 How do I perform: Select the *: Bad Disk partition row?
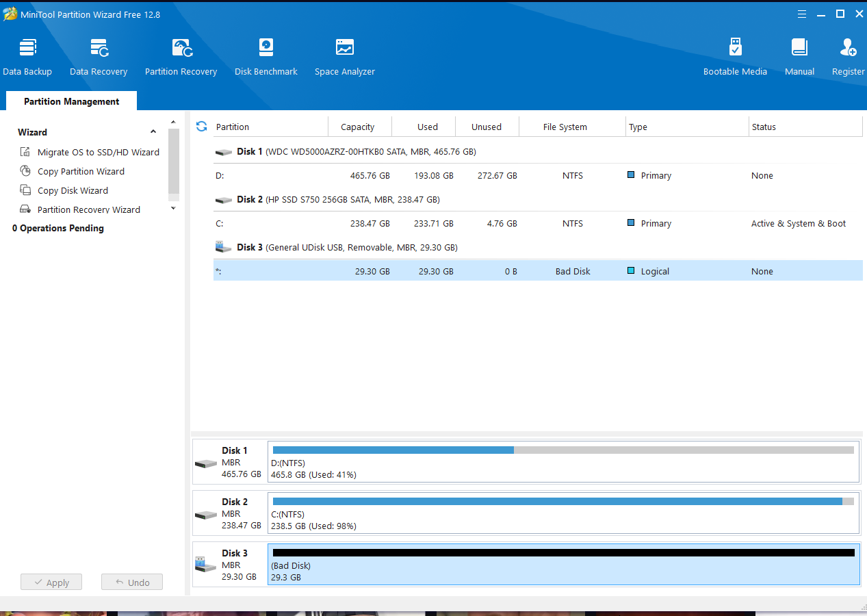pos(538,271)
